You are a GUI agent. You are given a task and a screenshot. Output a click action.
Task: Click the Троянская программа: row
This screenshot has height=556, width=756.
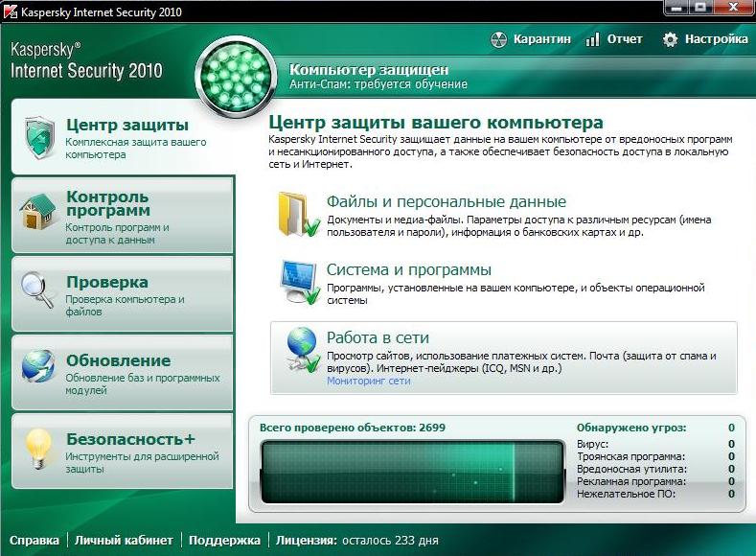tap(655, 456)
